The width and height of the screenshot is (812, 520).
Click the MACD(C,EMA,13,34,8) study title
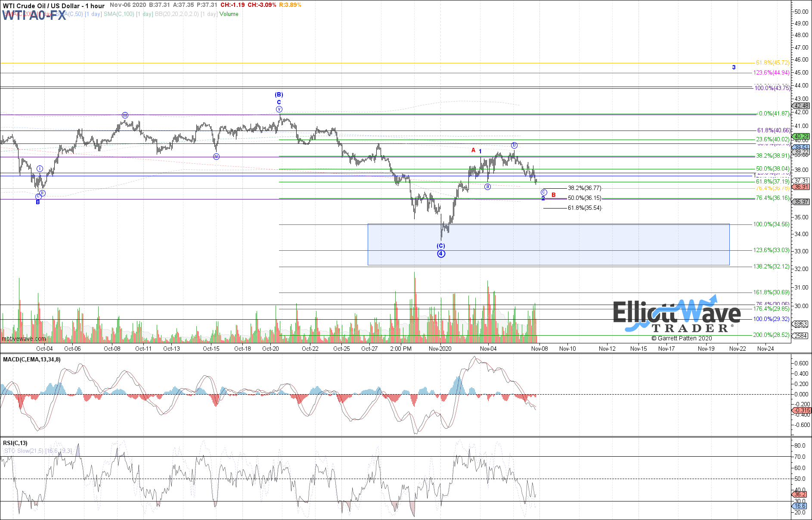point(32,359)
